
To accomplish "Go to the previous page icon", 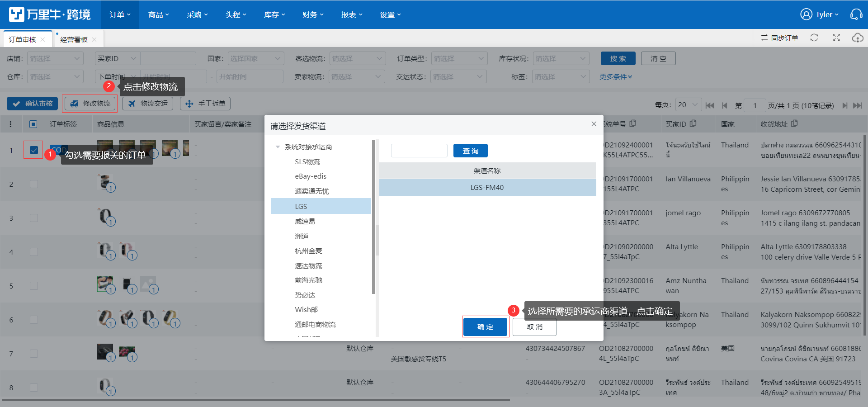I will click(725, 105).
